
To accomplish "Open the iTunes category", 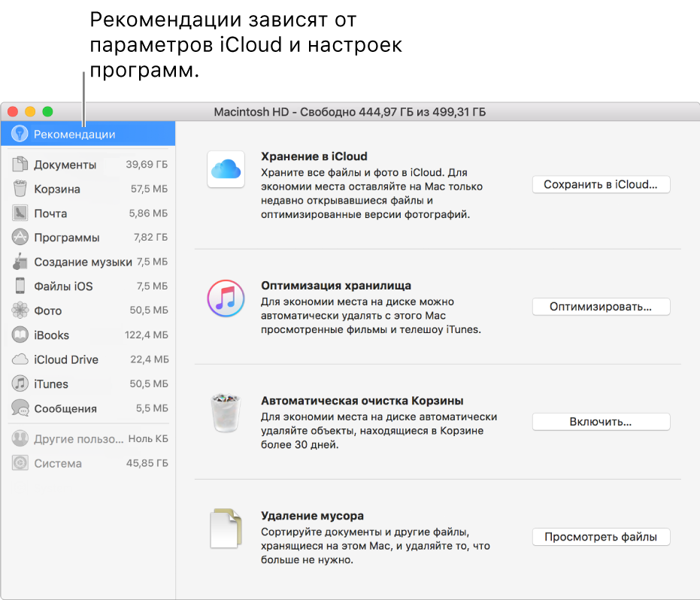I will click(88, 383).
